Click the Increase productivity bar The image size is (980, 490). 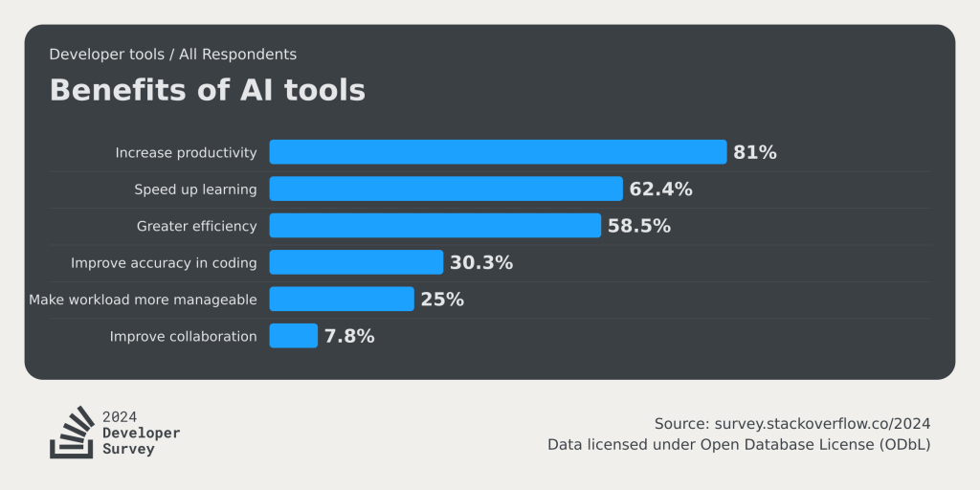(498, 152)
